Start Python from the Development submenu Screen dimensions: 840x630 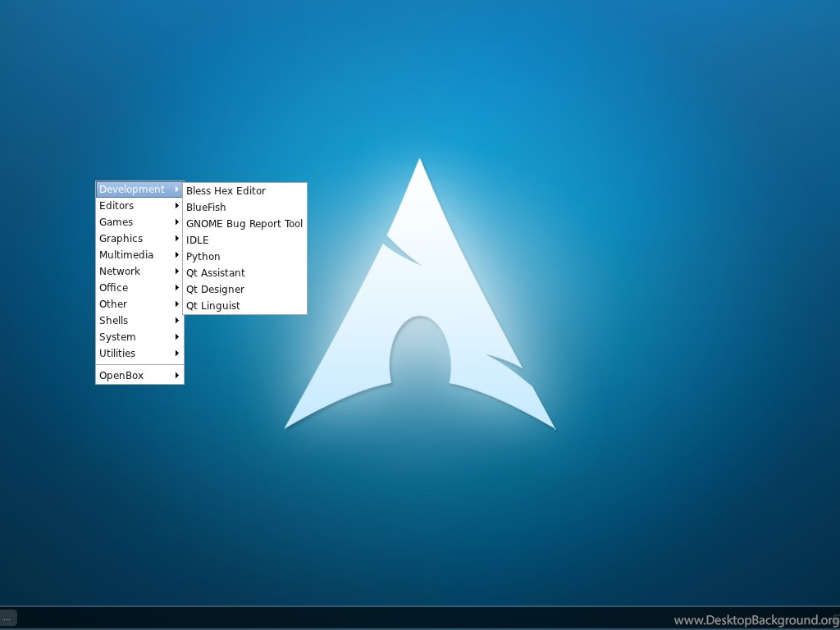click(244, 257)
